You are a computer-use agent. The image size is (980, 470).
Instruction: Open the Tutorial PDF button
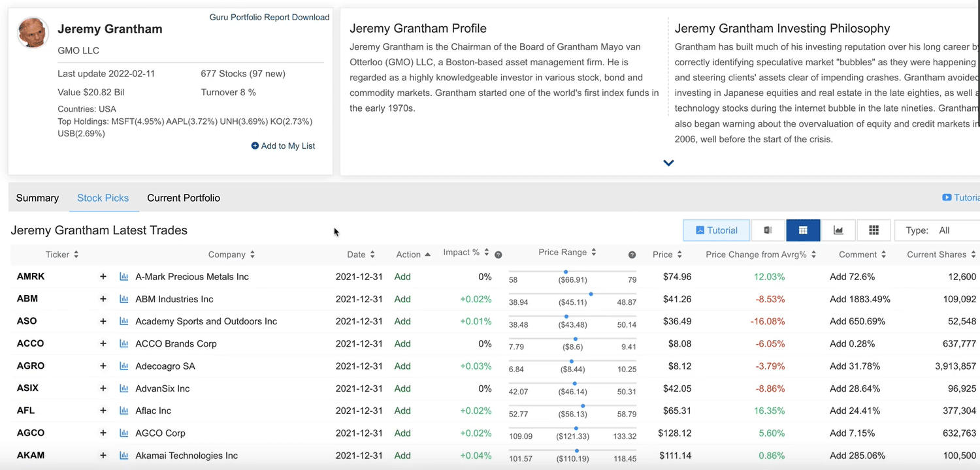point(717,230)
